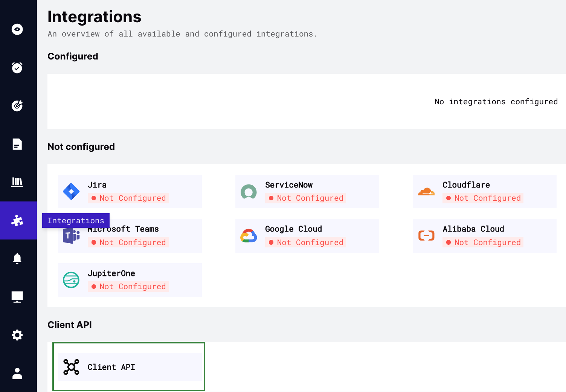
Task: Open the JupiterOne integration name
Action: pyautogui.click(x=111, y=273)
